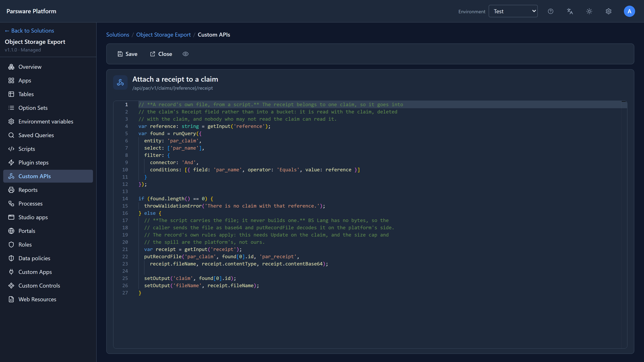This screenshot has width=644, height=362.
Task: Place cursor in 'throwValidationError' on line 15
Action: pyautogui.click(x=173, y=206)
